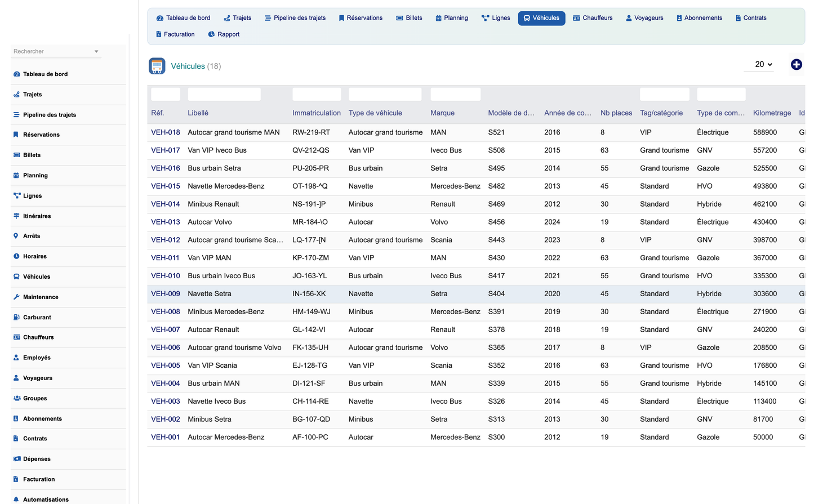Switch to the Chauffeurs tab
This screenshot has width=814, height=504.
(x=593, y=18)
